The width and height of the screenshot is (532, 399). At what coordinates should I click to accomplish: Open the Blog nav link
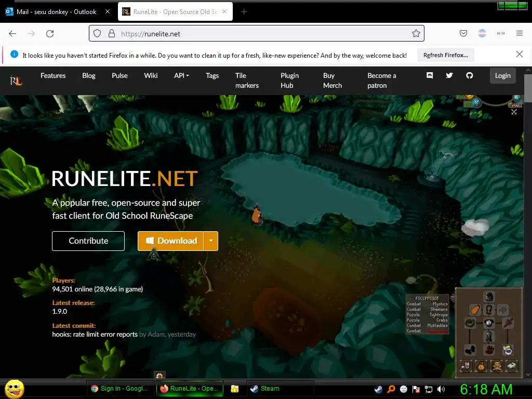coord(88,76)
